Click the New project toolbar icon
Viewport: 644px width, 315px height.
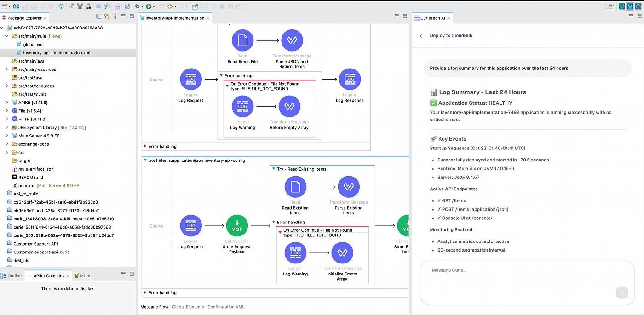5,6
